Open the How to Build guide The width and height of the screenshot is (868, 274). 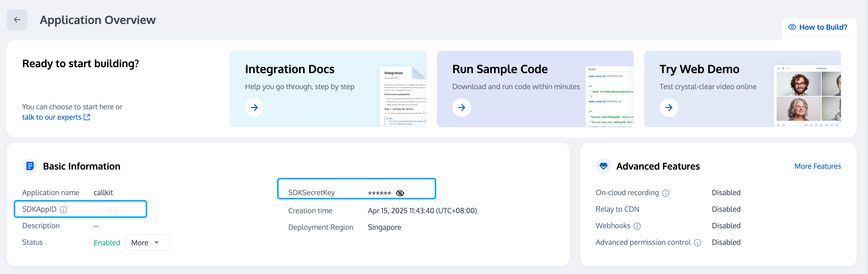(x=818, y=27)
